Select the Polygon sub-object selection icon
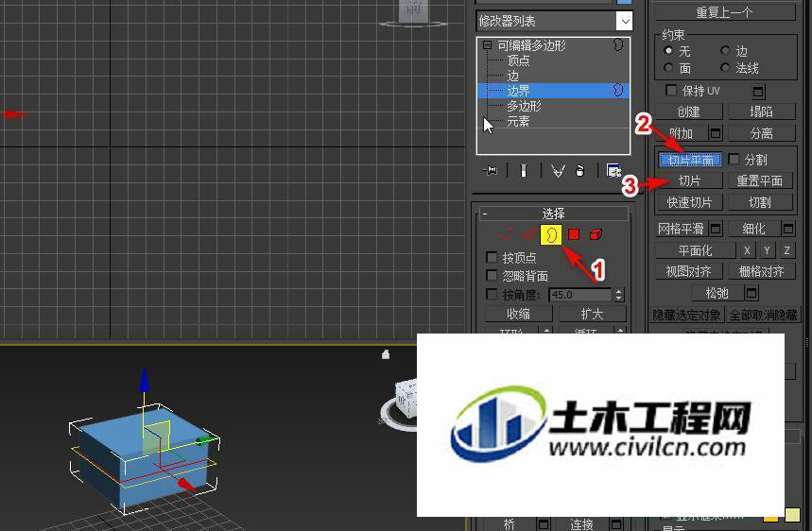The height and width of the screenshot is (531, 812). pyautogui.click(x=573, y=235)
